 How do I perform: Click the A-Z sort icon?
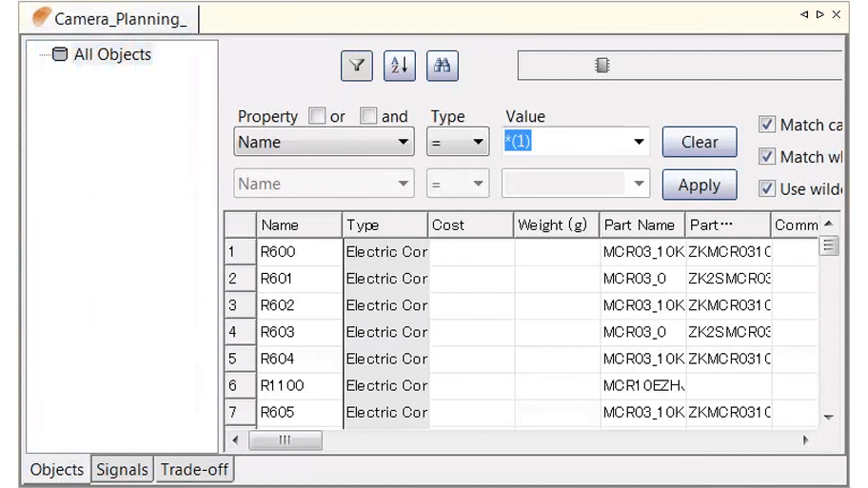[400, 66]
